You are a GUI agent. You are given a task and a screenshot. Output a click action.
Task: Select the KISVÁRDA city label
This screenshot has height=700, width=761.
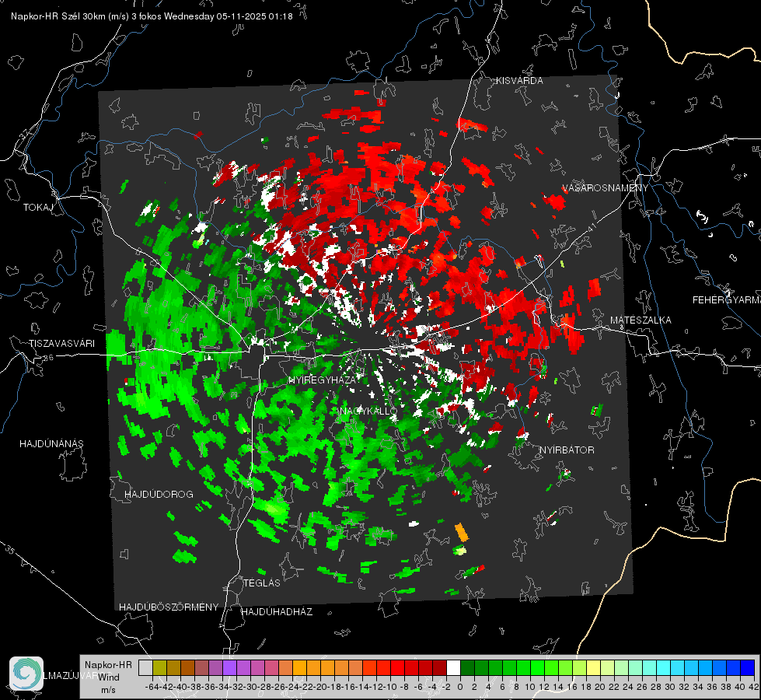519,81
